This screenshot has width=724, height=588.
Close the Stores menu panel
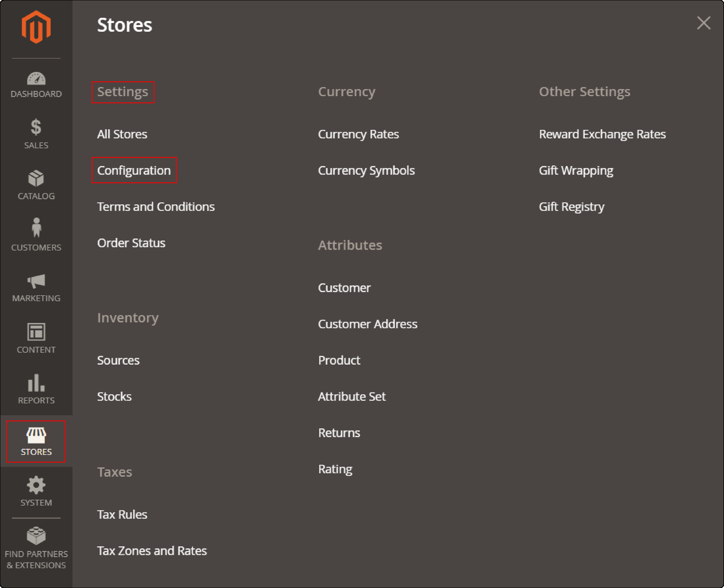[704, 23]
